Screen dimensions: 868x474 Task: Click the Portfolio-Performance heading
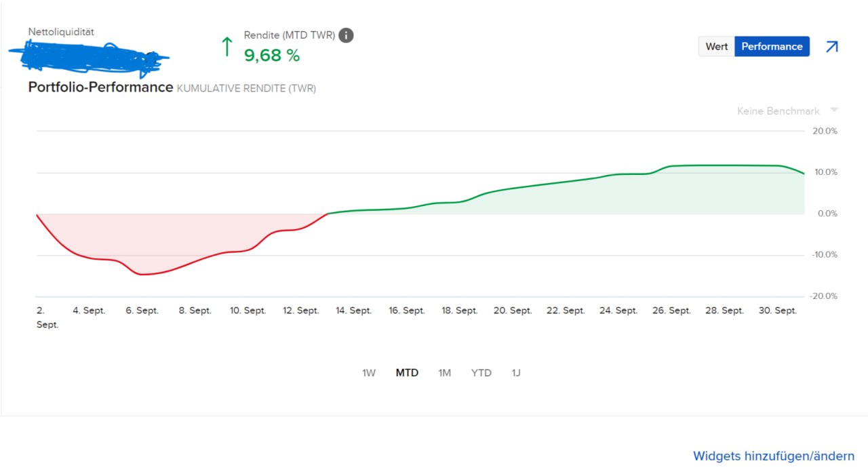[100, 87]
